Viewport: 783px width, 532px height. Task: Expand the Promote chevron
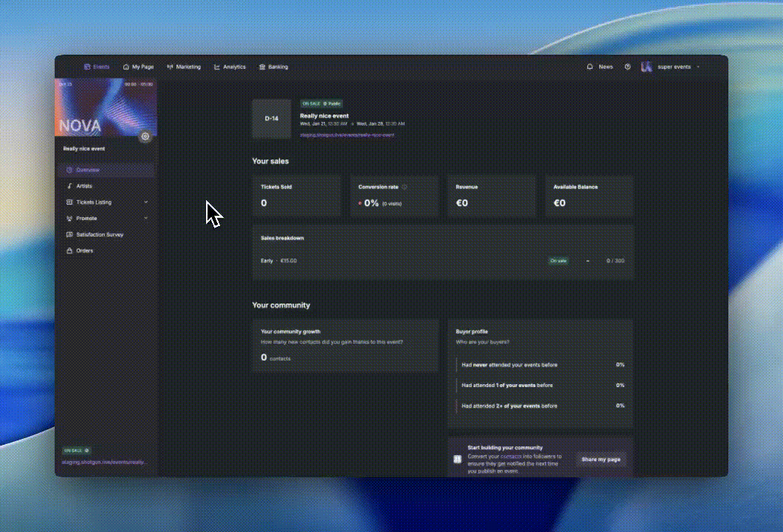point(146,218)
